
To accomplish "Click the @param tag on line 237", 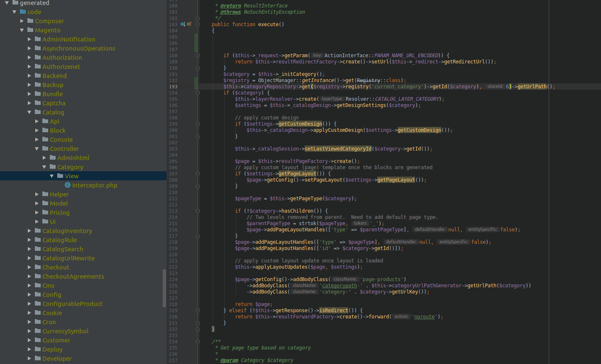I will click(229, 360).
